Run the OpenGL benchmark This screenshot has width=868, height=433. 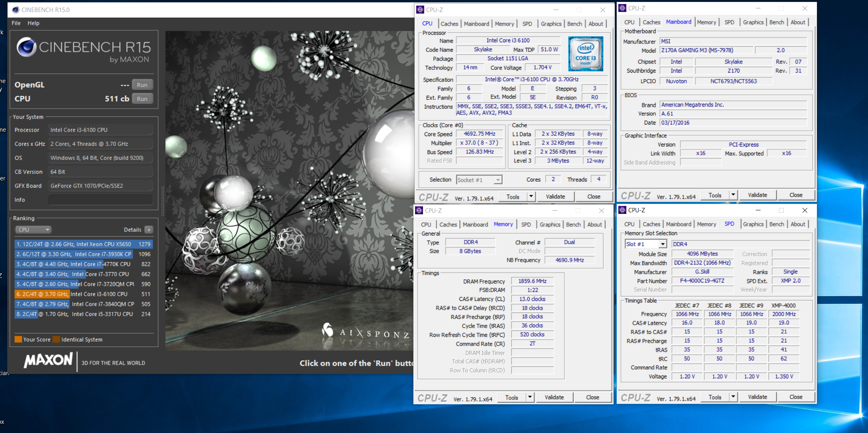click(142, 85)
